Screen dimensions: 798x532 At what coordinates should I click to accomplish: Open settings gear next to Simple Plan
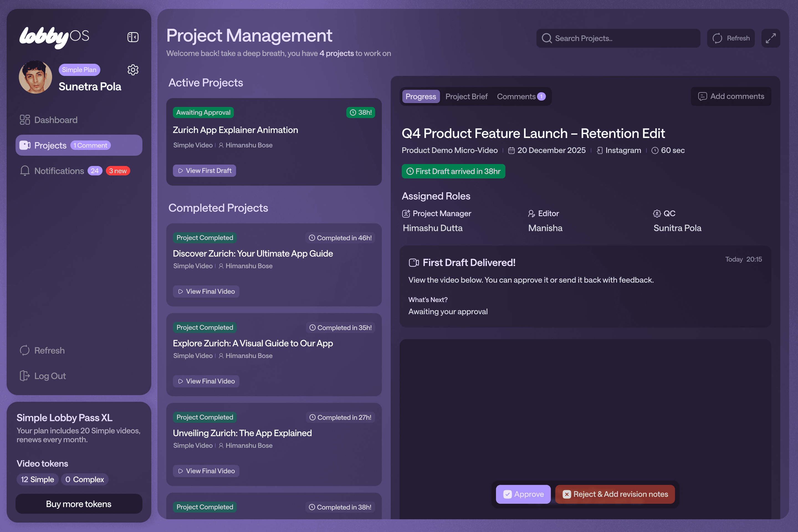point(133,70)
